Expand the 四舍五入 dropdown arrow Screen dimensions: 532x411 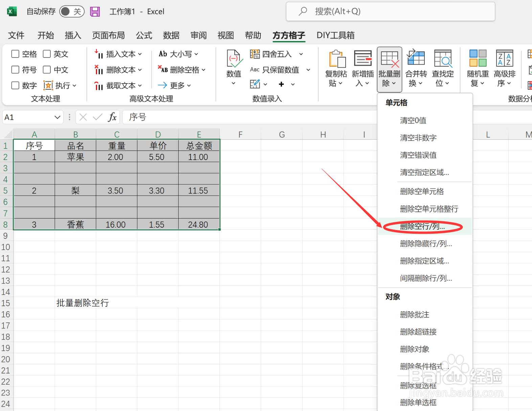coord(301,54)
